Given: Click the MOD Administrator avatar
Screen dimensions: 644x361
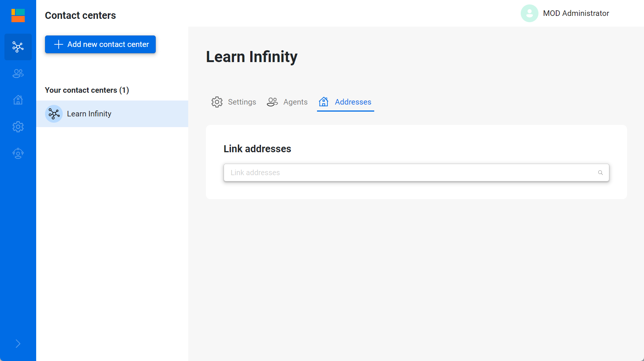Looking at the screenshot, I should pyautogui.click(x=529, y=13).
